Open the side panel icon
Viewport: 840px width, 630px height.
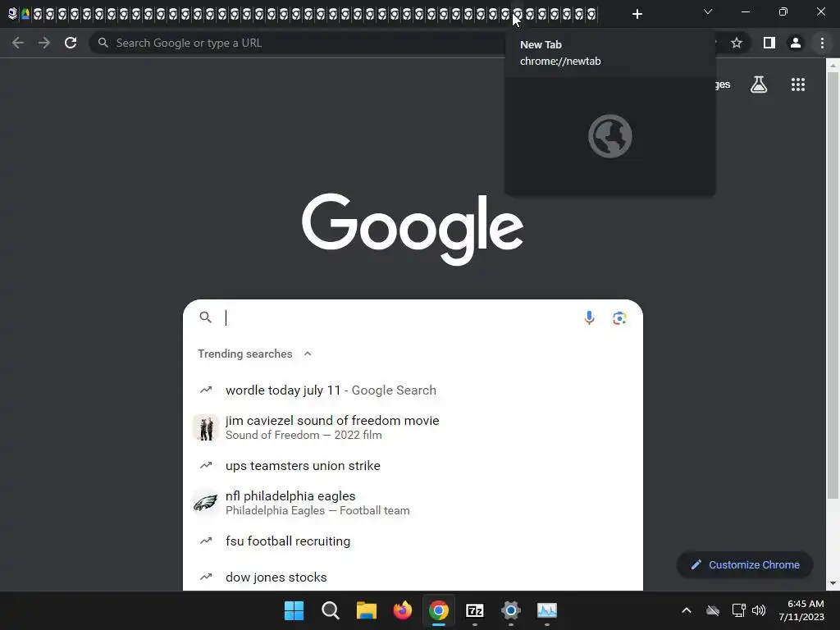[x=769, y=43]
